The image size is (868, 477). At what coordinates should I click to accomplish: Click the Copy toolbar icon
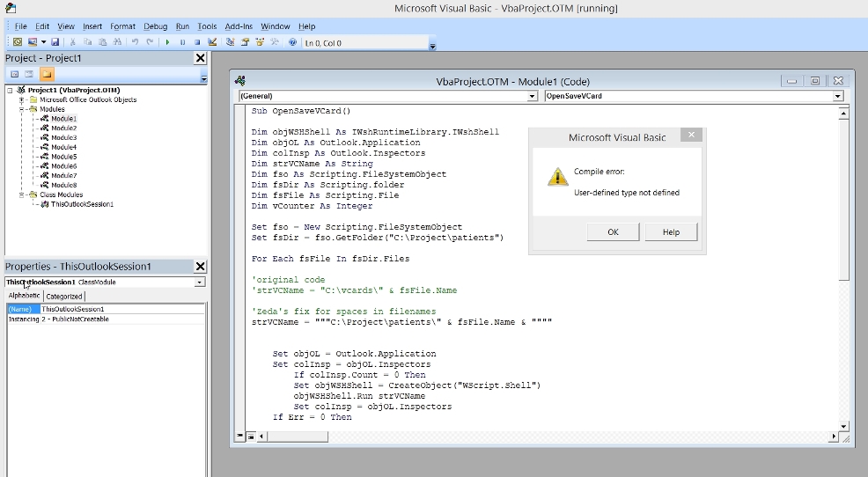coord(87,42)
